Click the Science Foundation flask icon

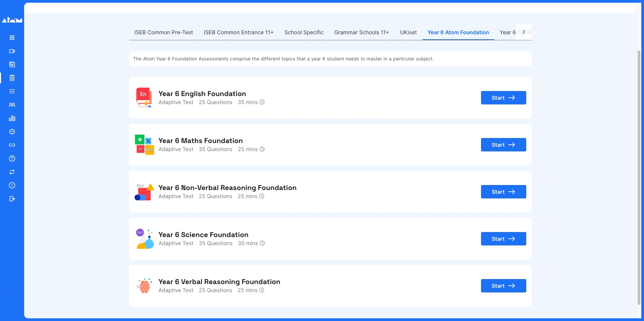tap(145, 239)
